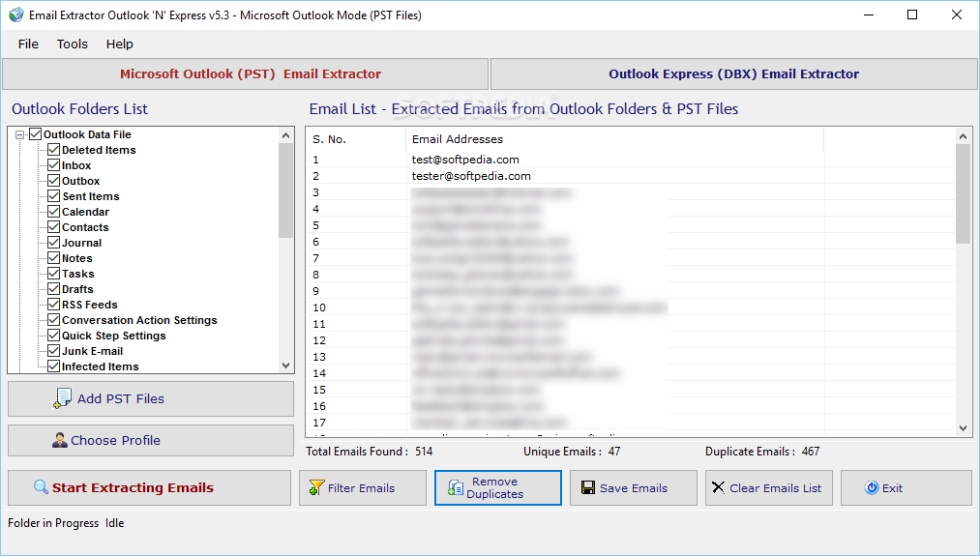Click the Filter Emails button
This screenshot has height=556, width=980.
coord(363,488)
